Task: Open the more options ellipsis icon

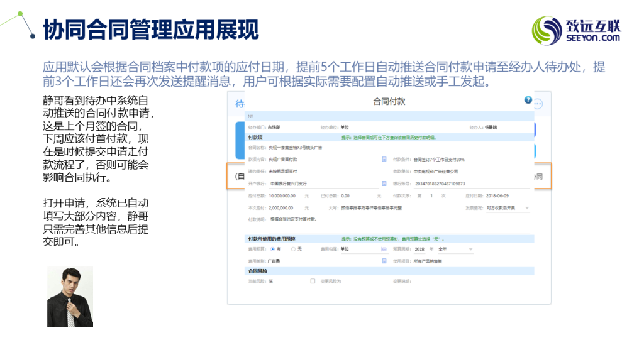Action: (538, 105)
